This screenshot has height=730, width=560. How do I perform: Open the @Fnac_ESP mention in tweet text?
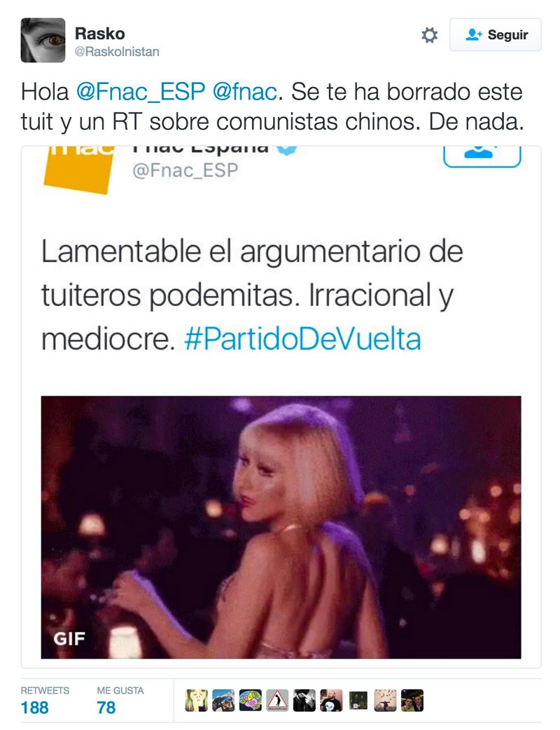pos(141,92)
